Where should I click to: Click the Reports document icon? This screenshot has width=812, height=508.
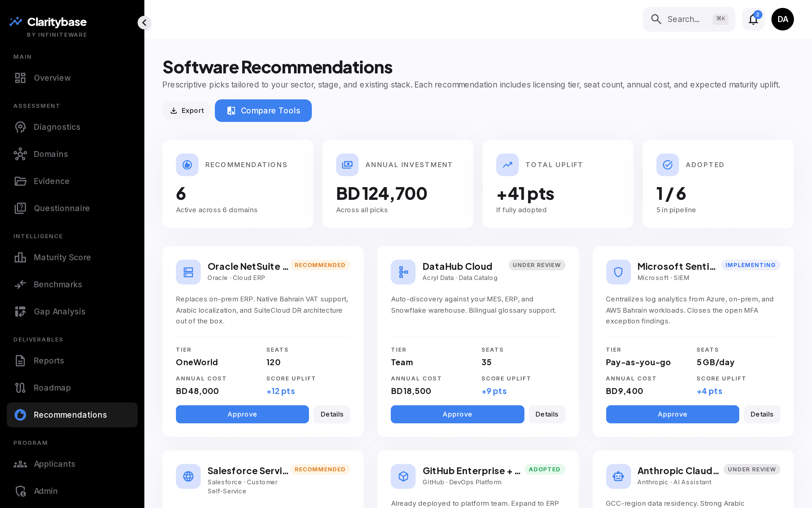click(21, 360)
